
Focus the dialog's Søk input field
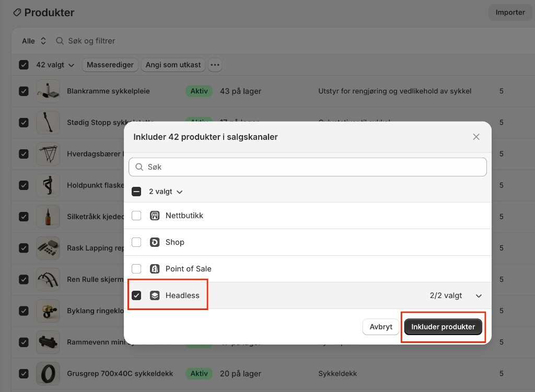(307, 167)
